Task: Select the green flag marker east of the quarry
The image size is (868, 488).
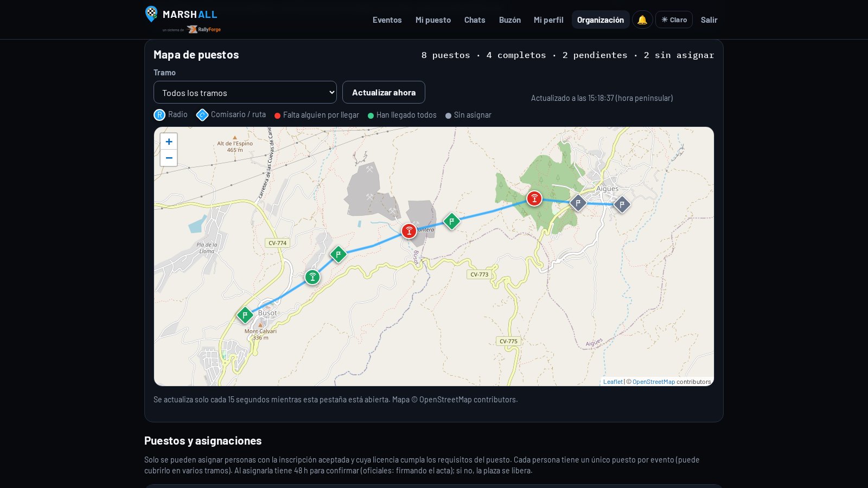Action: (x=452, y=221)
